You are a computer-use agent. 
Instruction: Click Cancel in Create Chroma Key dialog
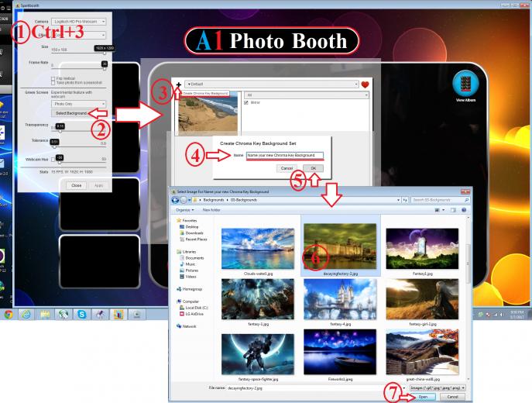point(287,168)
